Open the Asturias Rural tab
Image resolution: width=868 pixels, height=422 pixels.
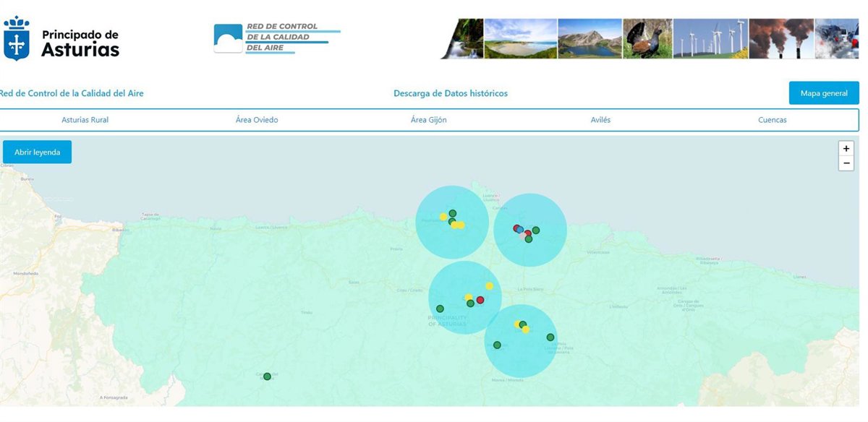[x=85, y=120]
